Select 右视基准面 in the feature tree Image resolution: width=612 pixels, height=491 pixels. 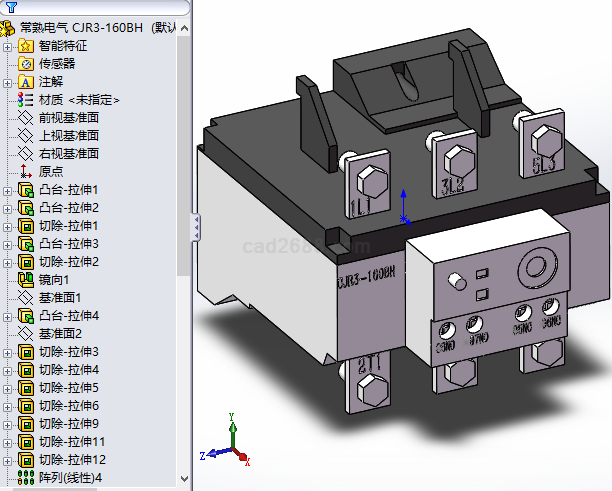point(68,154)
